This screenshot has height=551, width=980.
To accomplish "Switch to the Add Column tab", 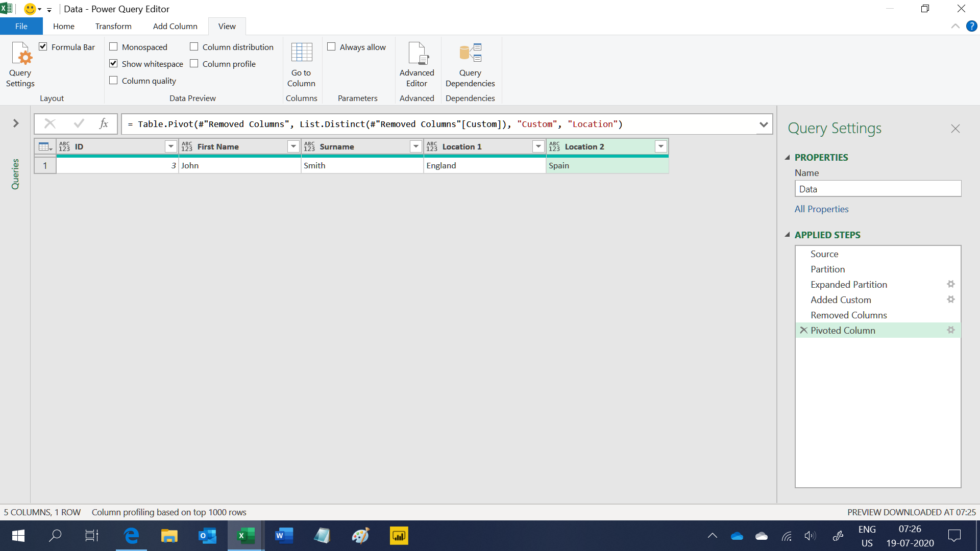I will point(175,26).
